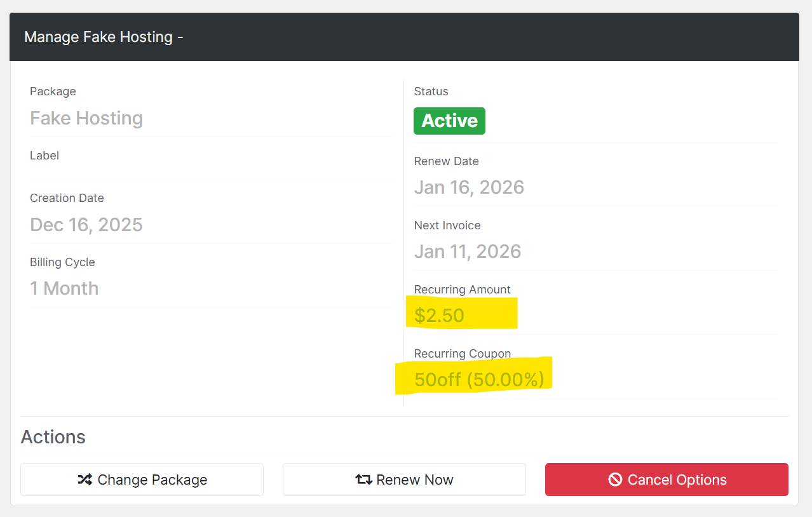Viewport: 812px width, 517px height.
Task: Select the Manage Fake Hosting header title
Action: (104, 37)
